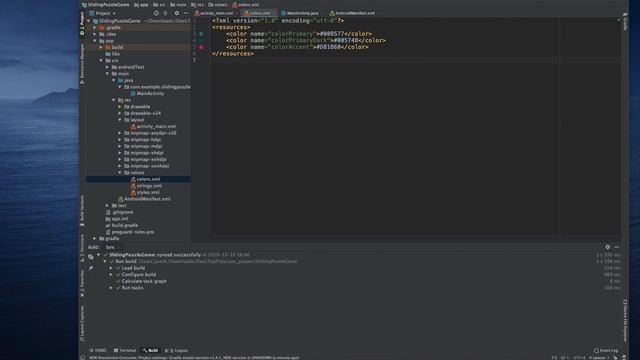Click the UTF-8 encoding status bar item
The width and height of the screenshot is (640, 360).
pyautogui.click(x=579, y=358)
